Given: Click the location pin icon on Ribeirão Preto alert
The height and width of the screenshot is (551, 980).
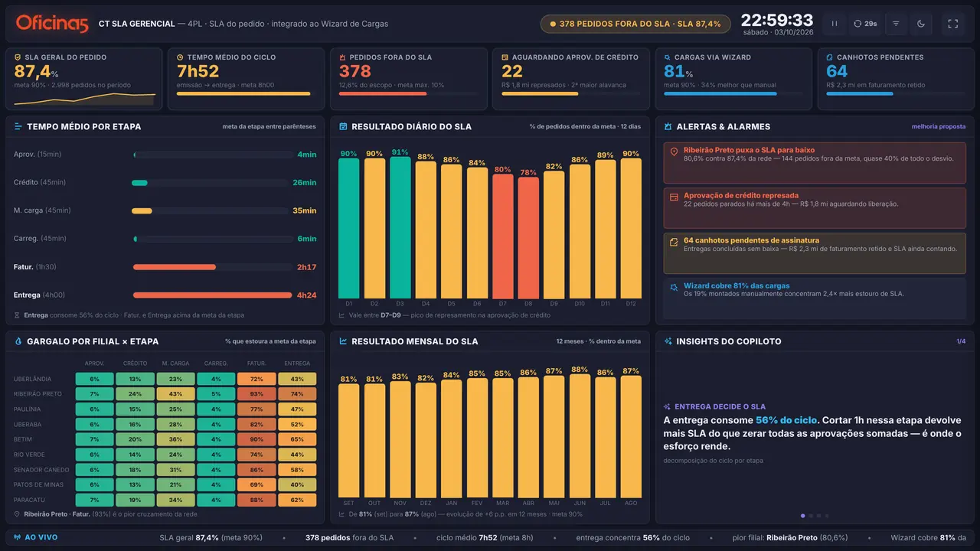Looking at the screenshot, I should pyautogui.click(x=674, y=152).
